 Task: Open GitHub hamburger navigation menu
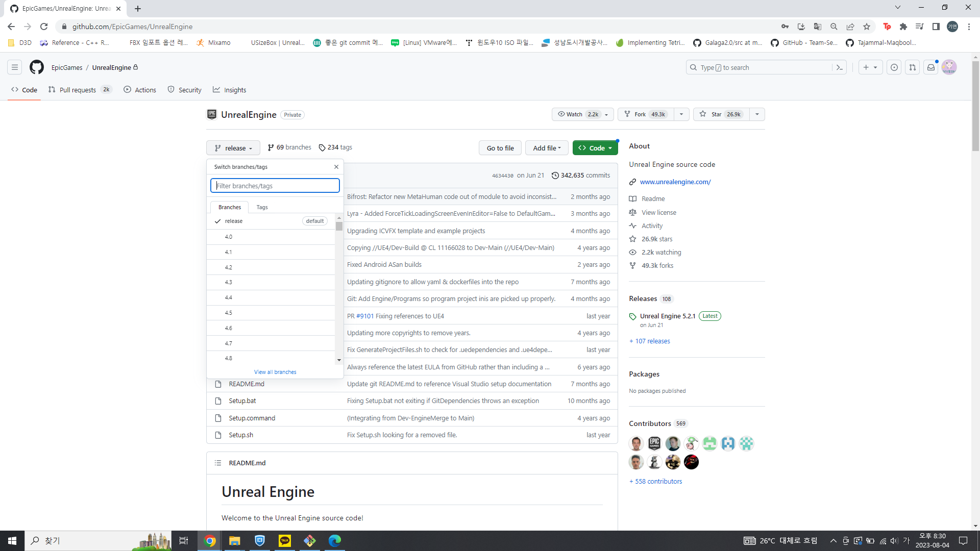[15, 67]
